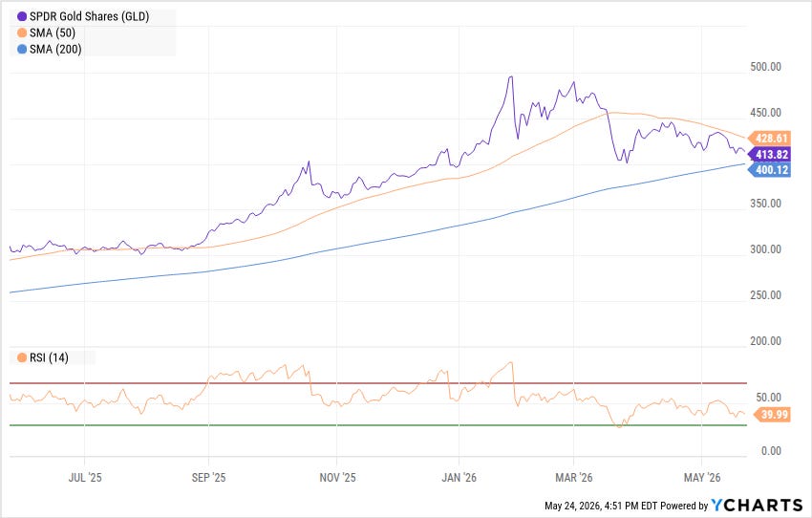This screenshot has height=518, width=812.
Task: Select the SPDR Gold Shares (GLD) legend label
Action: tap(89, 17)
